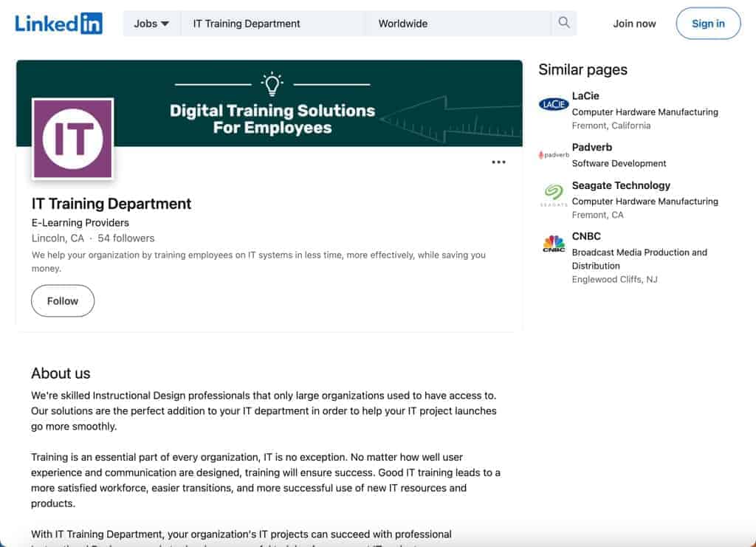Click the IT Training Department profile logo
The width and height of the screenshot is (756, 547).
72,139
